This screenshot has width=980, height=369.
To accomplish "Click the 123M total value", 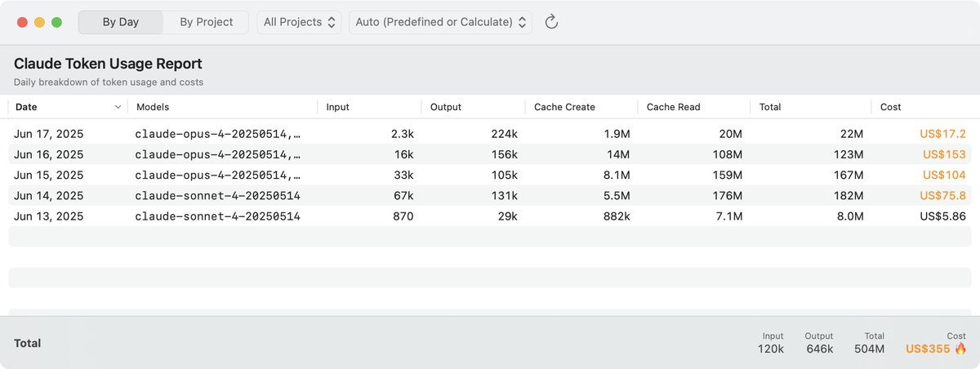I will point(847,154).
